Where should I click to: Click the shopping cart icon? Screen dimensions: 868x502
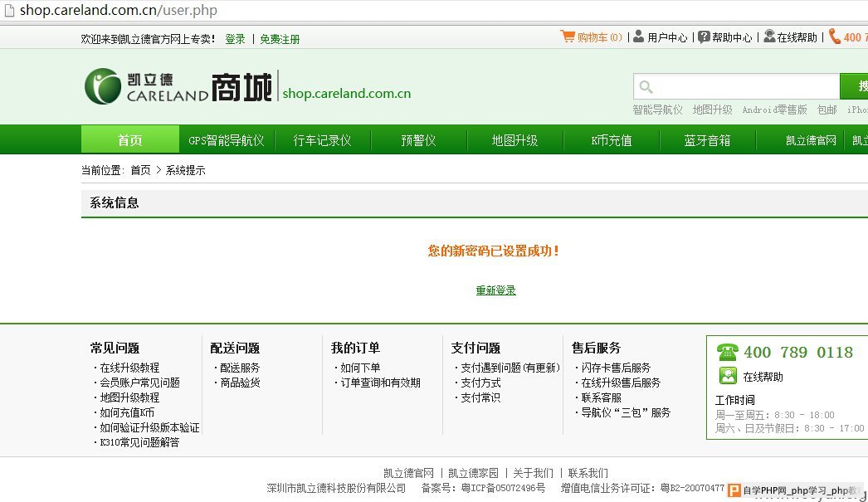click(568, 37)
